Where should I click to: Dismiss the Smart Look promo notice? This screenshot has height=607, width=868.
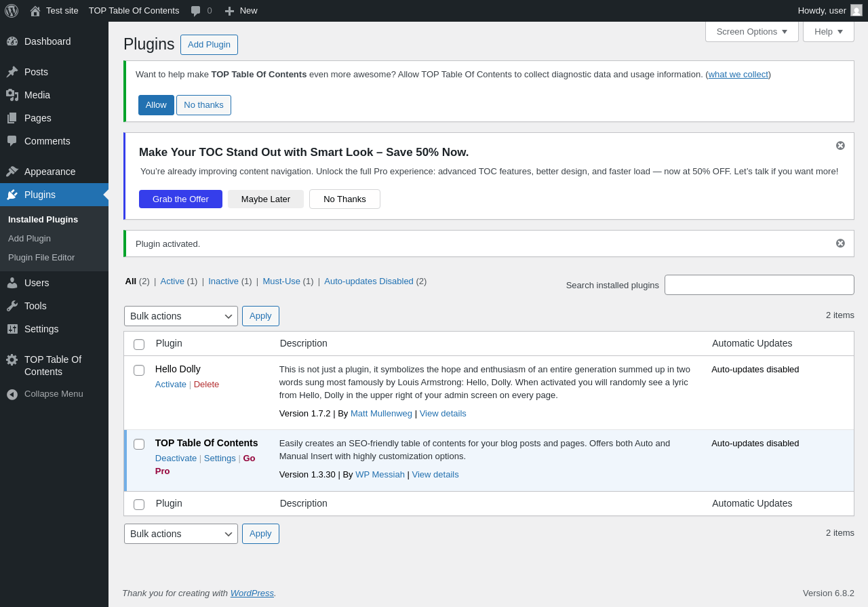[x=840, y=146]
